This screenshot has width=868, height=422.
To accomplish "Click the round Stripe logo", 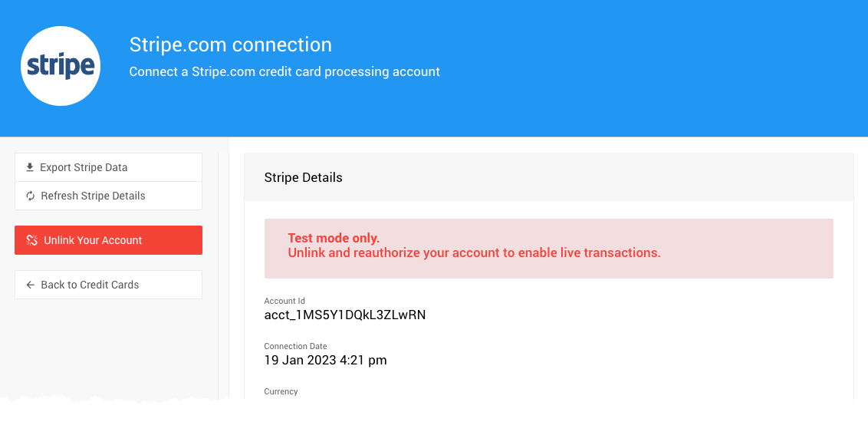I will (61, 66).
